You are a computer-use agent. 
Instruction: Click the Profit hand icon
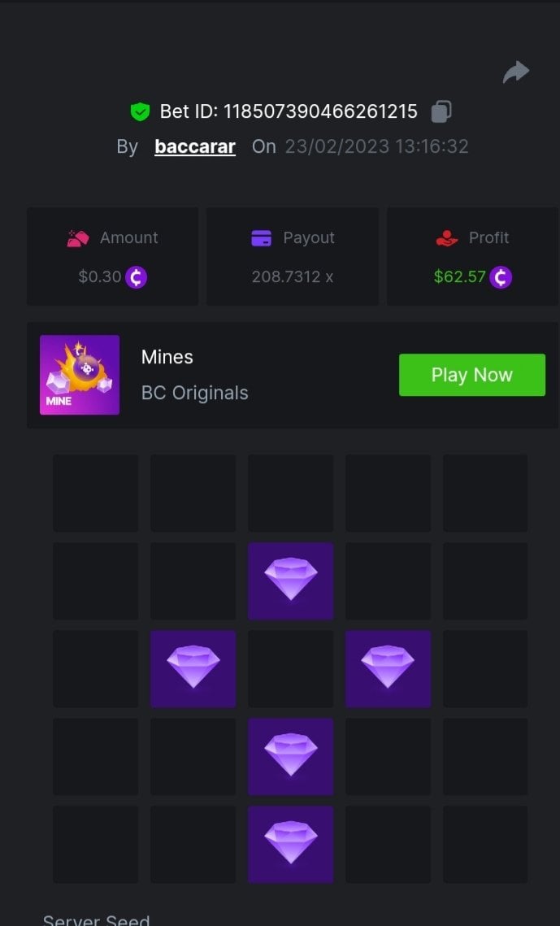[x=447, y=238]
